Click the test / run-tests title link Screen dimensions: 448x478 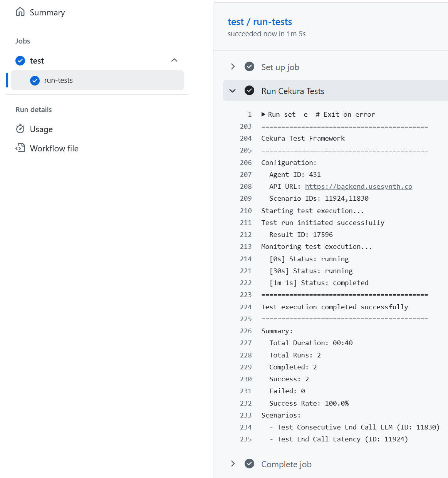click(260, 22)
